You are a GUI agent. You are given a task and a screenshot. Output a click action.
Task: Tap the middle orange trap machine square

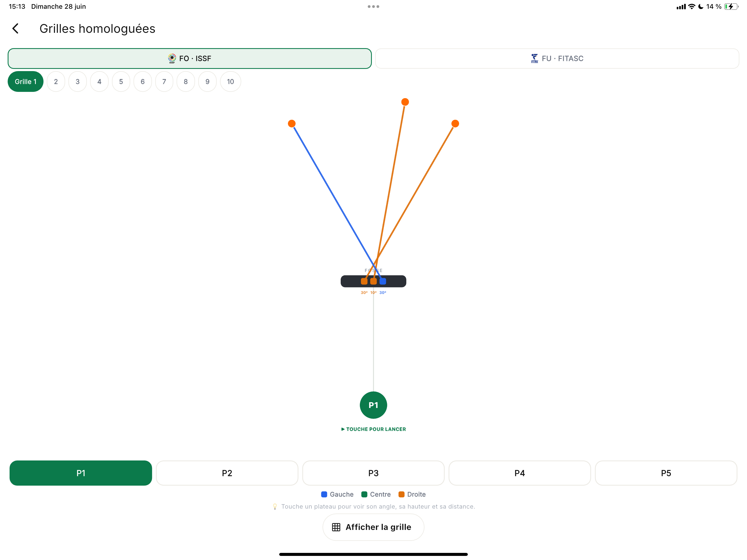click(373, 281)
